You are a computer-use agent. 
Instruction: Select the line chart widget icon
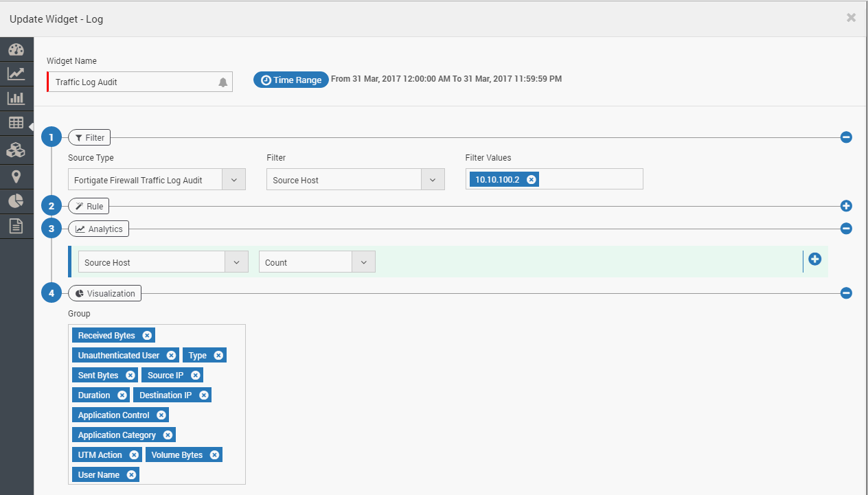(x=16, y=73)
